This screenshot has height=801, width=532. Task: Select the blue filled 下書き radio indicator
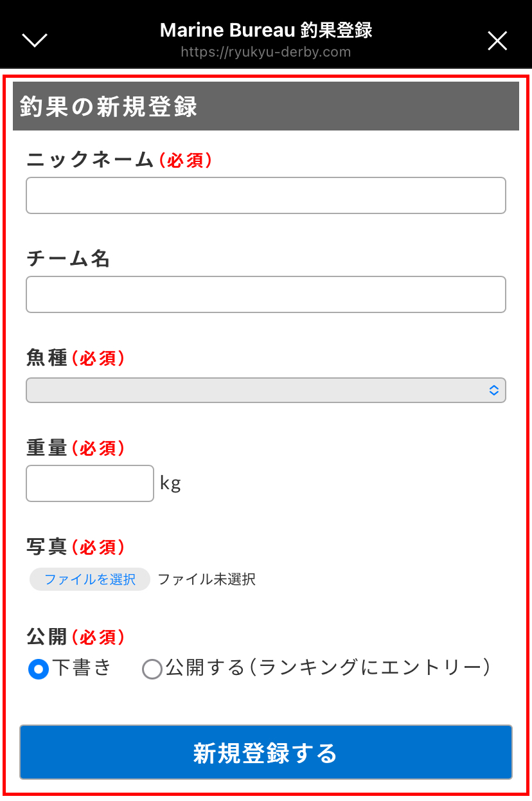pyautogui.click(x=38, y=669)
